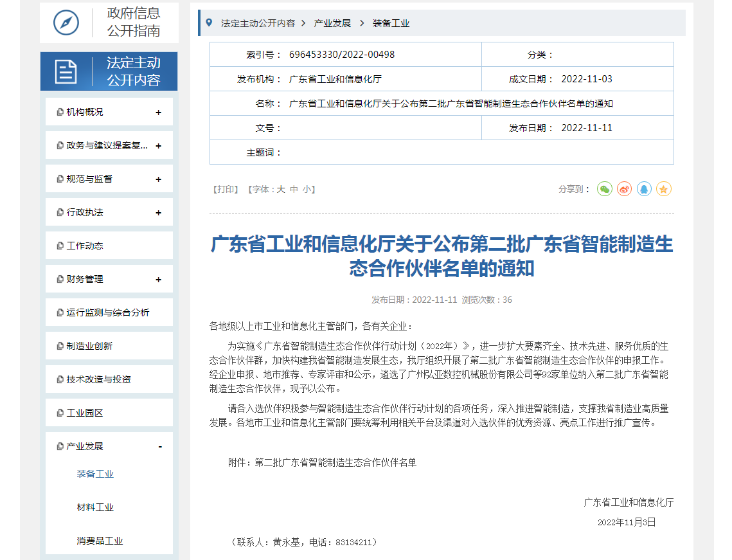Click the small icon beside 工作动态
Image resolution: width=732 pixels, height=560 pixels.
60,246
